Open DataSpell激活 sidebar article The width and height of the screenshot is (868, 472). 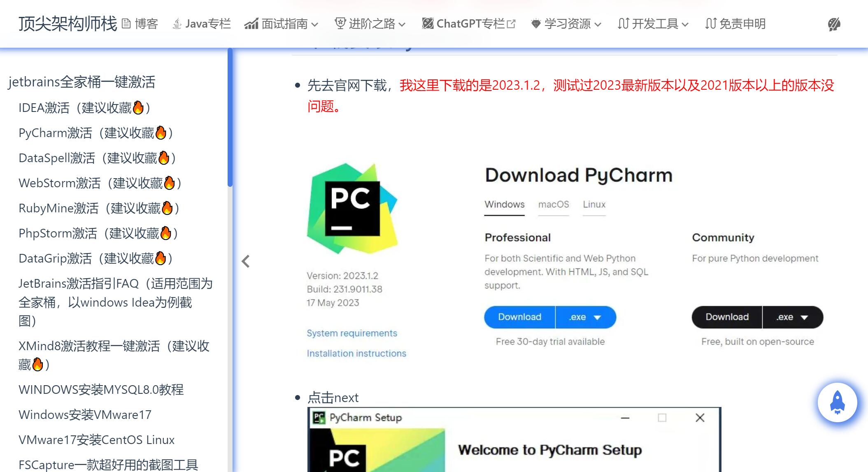click(x=98, y=158)
